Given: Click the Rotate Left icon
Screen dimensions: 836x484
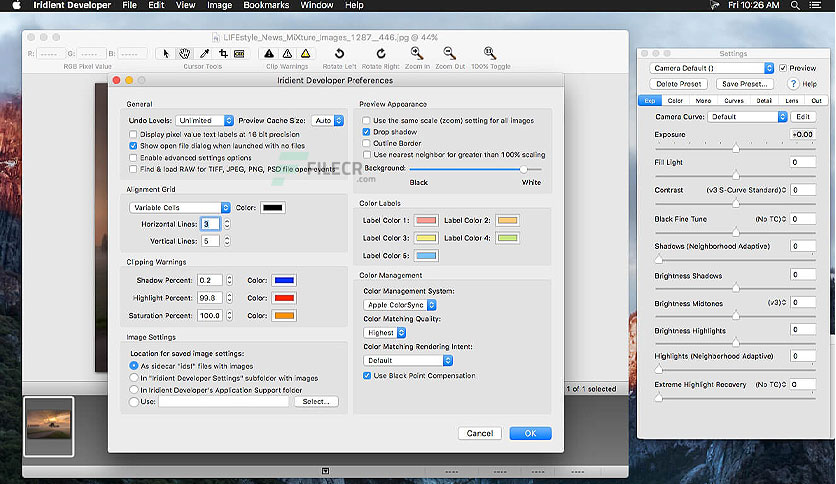Looking at the screenshot, I should tap(339, 53).
